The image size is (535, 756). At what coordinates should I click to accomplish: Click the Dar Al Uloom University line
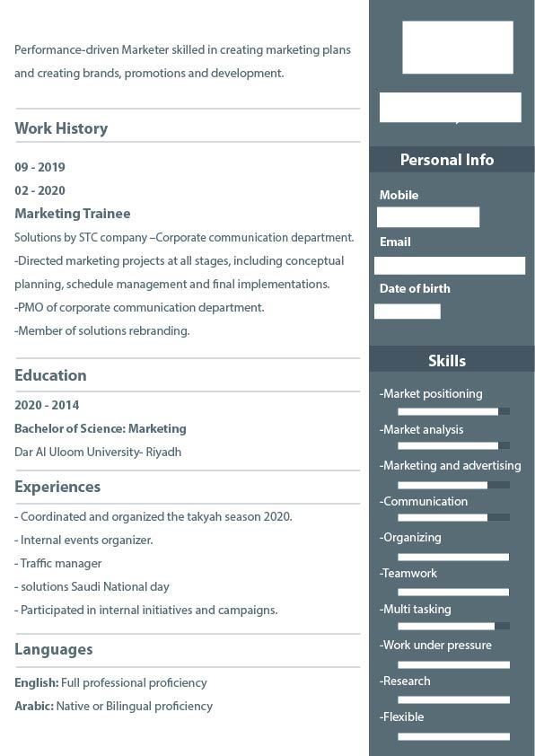click(x=98, y=453)
